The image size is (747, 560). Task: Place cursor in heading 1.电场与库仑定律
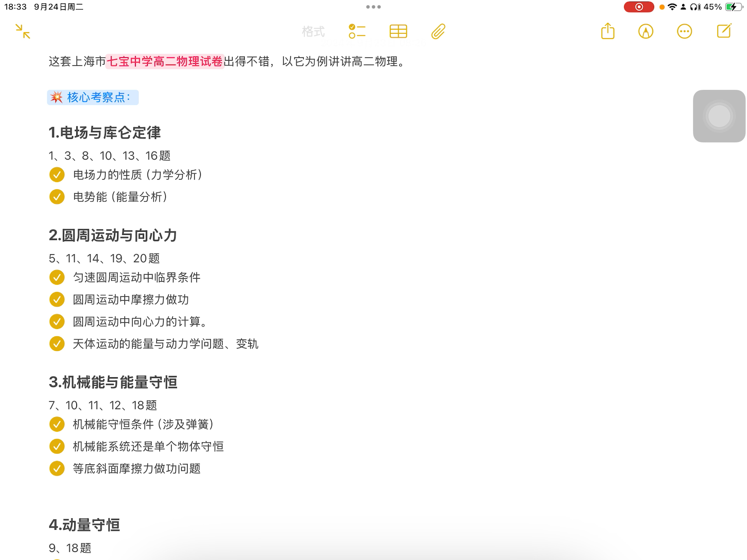[x=105, y=133]
